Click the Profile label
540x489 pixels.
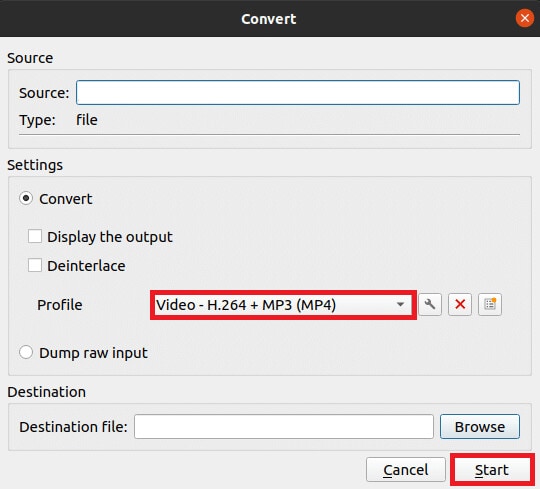[x=60, y=305]
